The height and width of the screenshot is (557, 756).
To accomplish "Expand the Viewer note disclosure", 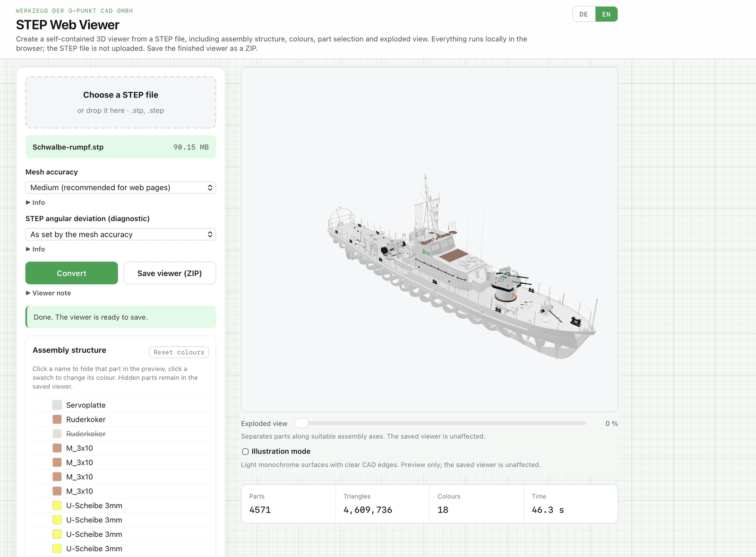I will 48,293.
